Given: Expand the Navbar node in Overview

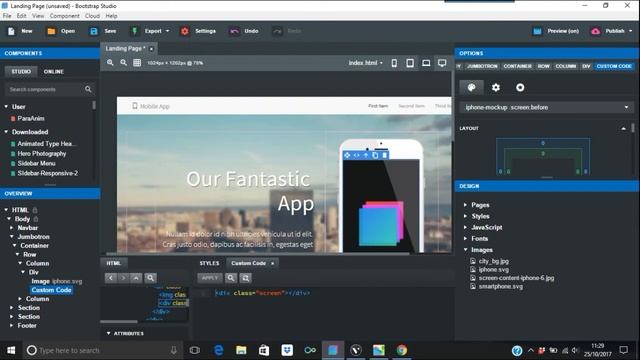Looking at the screenshot, I should [x=12, y=228].
